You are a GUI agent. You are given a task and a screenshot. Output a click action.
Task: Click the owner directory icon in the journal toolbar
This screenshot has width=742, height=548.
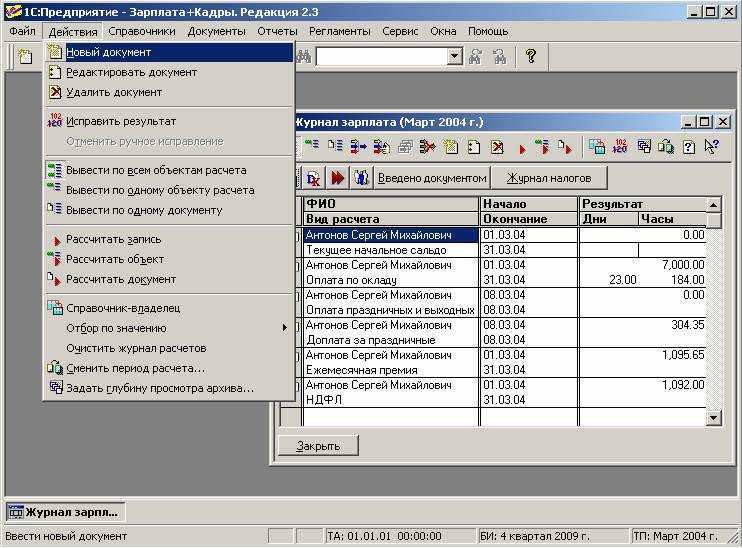(596, 147)
